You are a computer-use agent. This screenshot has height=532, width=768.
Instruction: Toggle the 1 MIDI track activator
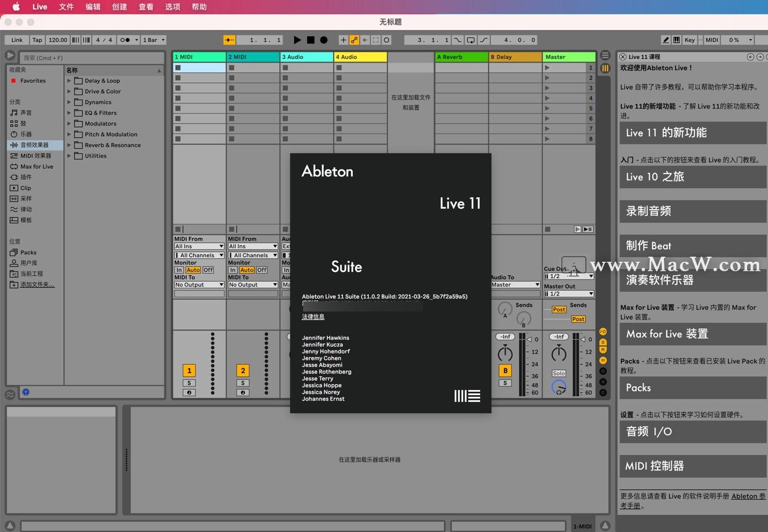point(189,371)
